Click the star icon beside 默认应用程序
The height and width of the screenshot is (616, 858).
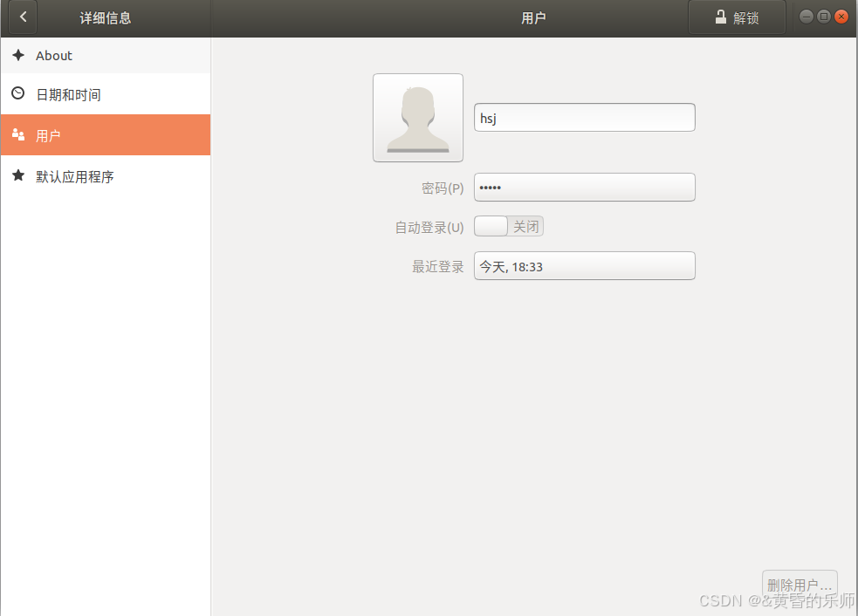[18, 175]
